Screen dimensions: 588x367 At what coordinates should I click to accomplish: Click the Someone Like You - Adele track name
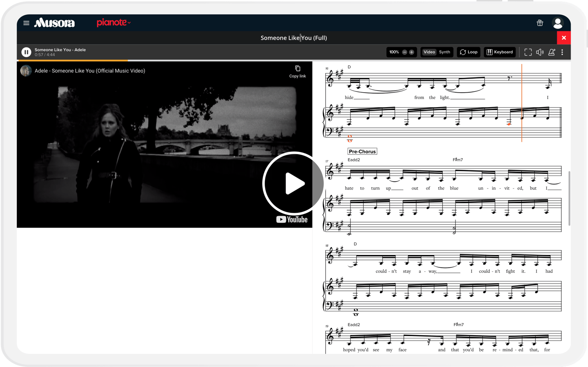click(60, 50)
